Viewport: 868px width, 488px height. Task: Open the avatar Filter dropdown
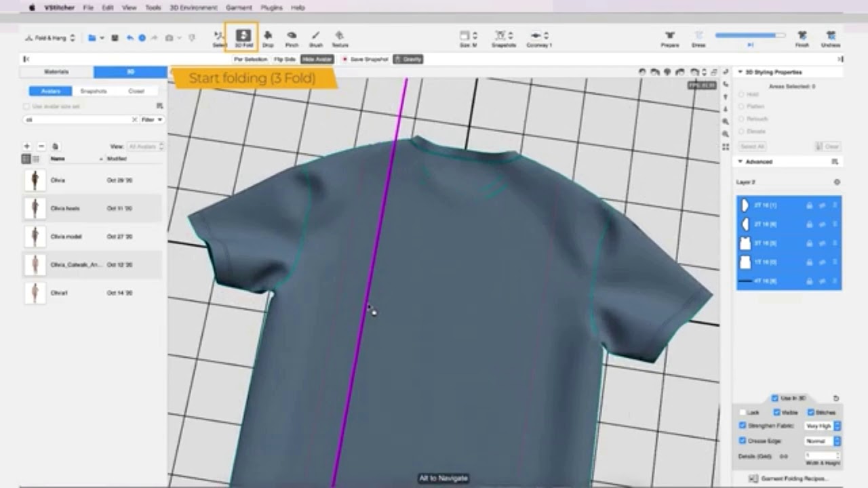pyautogui.click(x=152, y=119)
